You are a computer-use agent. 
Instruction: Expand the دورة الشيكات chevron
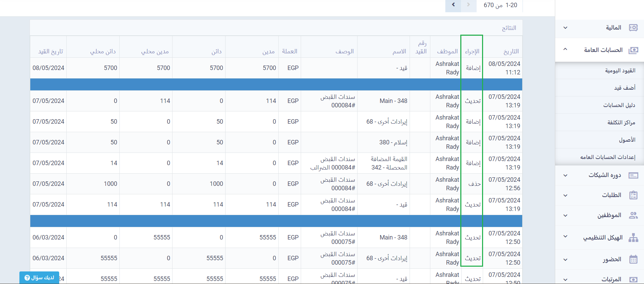(565, 176)
